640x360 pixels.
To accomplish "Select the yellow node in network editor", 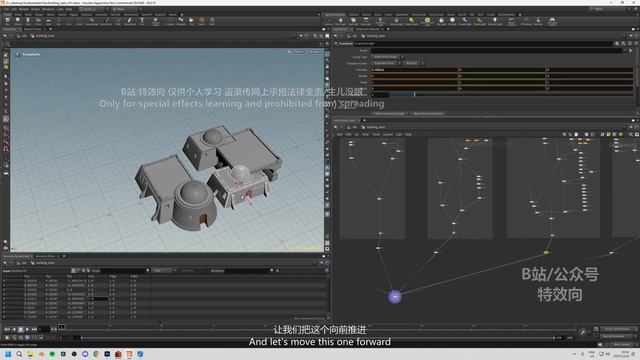I will (x=546, y=253).
